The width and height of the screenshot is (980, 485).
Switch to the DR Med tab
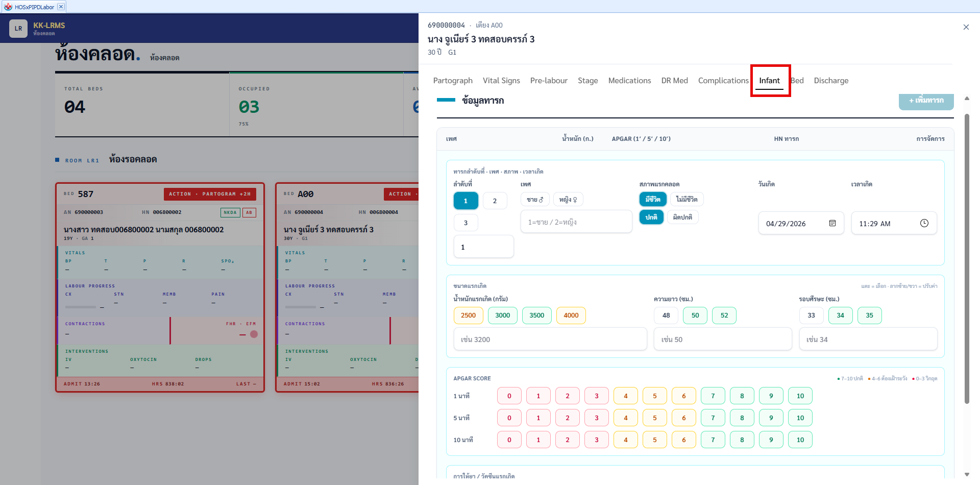pos(674,81)
